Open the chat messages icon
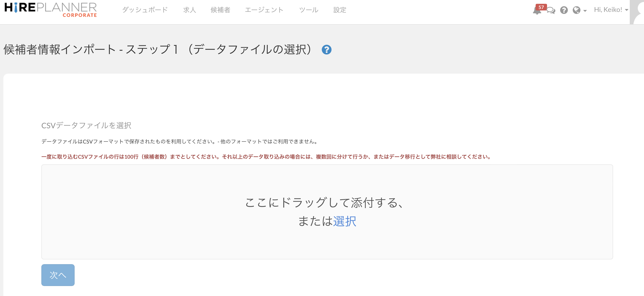Screen dimensions: 644x296 click(551, 10)
